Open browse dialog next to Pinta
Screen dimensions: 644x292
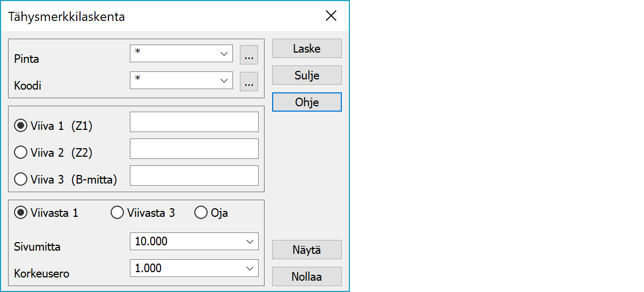[x=248, y=54]
